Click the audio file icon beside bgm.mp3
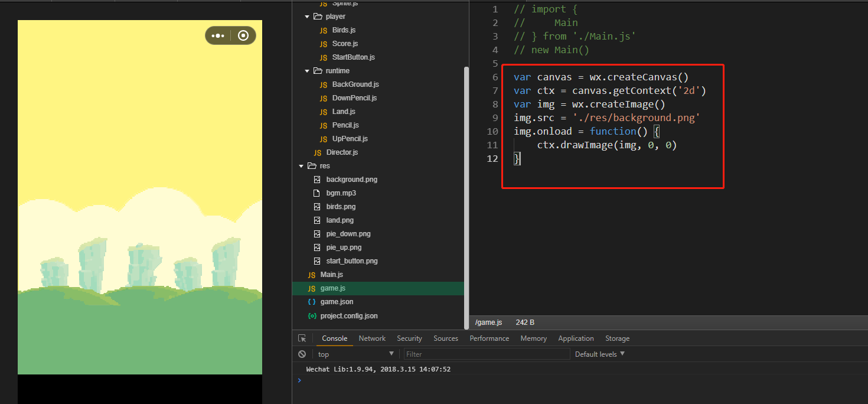Image resolution: width=868 pixels, height=404 pixels. [x=317, y=193]
